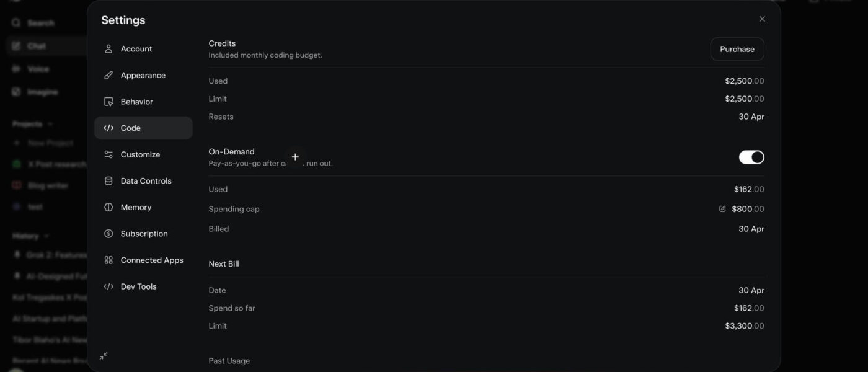Open the Memory settings icon
The image size is (868, 372).
pos(108,206)
